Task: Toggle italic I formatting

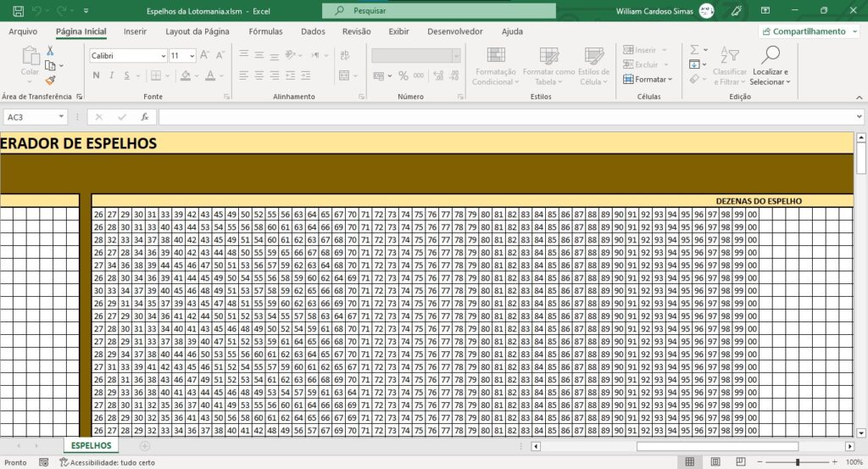Action: pos(111,75)
